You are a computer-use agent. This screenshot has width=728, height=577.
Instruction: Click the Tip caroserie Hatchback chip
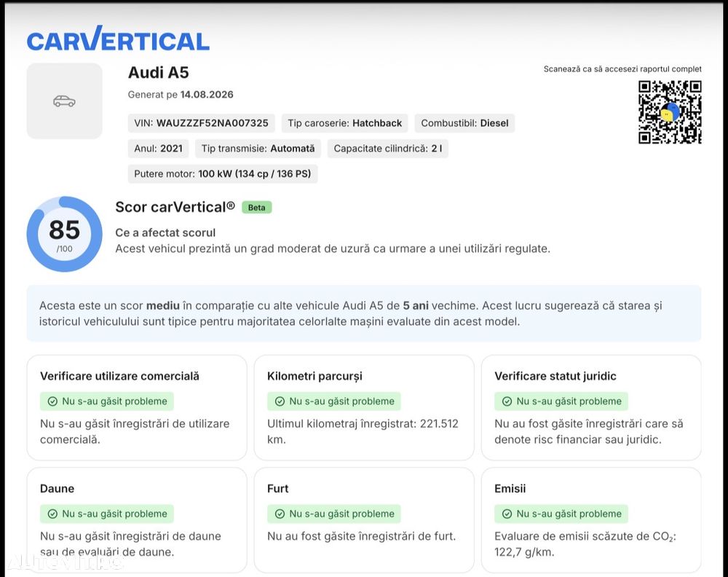pos(344,123)
